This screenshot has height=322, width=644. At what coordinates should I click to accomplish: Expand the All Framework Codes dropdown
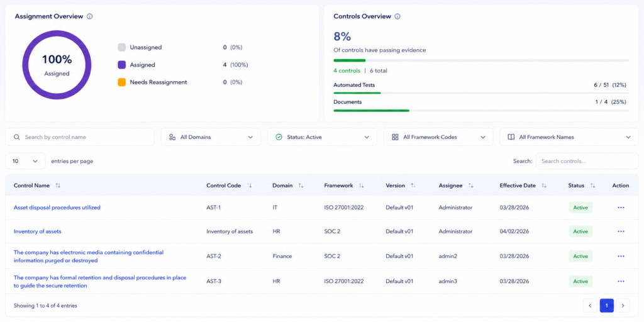pyautogui.click(x=438, y=137)
